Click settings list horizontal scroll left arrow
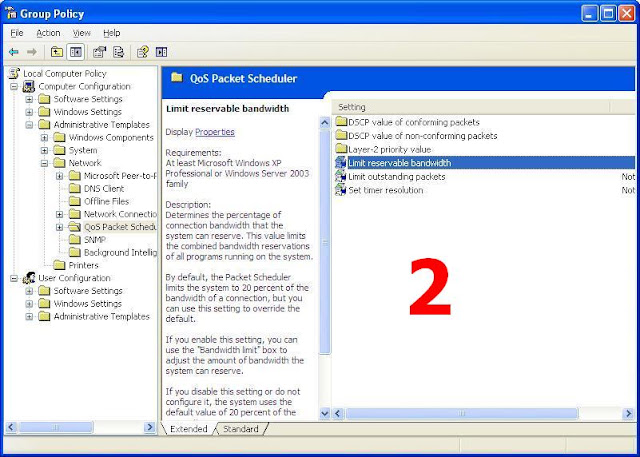The height and width of the screenshot is (457, 640). click(338, 414)
